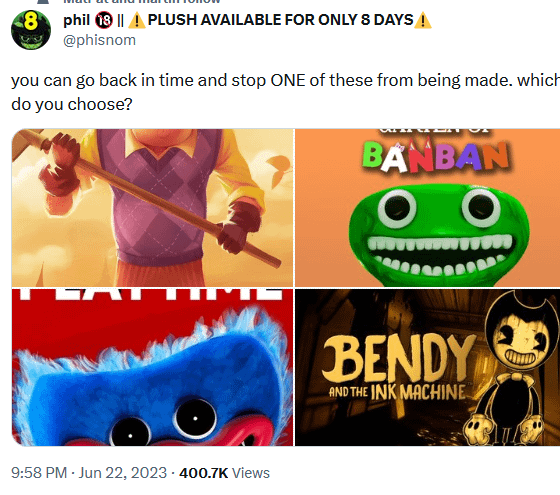560x495 pixels.
Task: Open the Poppy Playtime Huggy Wuggy image
Action: pos(152,368)
